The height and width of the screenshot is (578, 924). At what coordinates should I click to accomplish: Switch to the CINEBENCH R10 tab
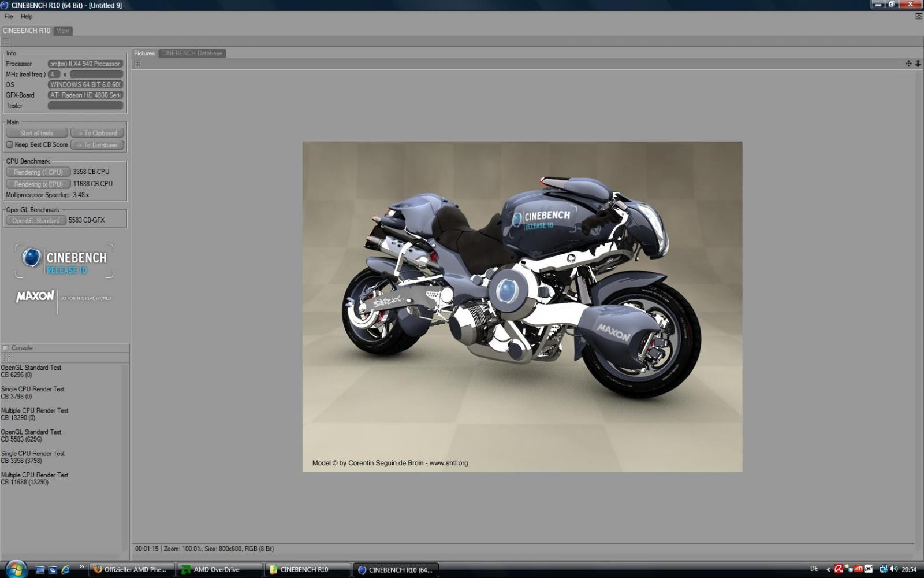[27, 31]
